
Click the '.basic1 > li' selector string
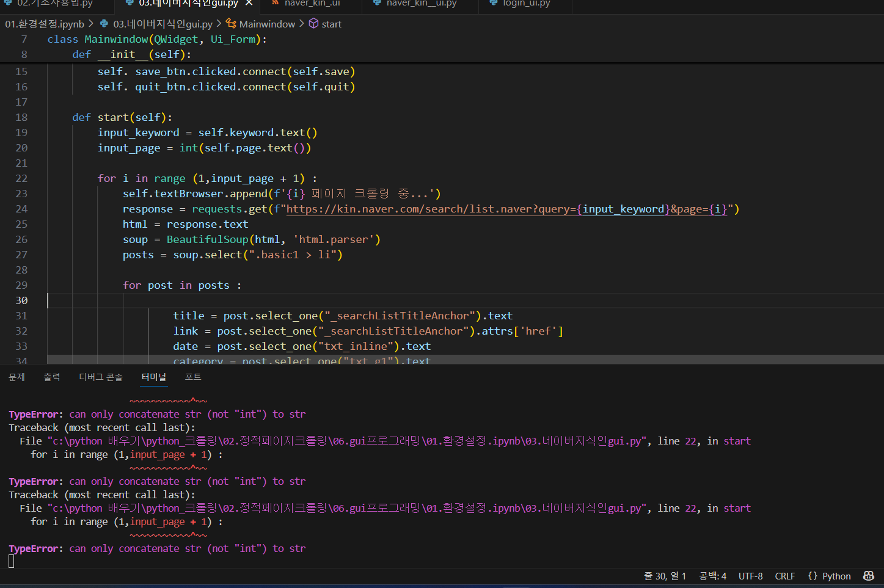(x=293, y=255)
